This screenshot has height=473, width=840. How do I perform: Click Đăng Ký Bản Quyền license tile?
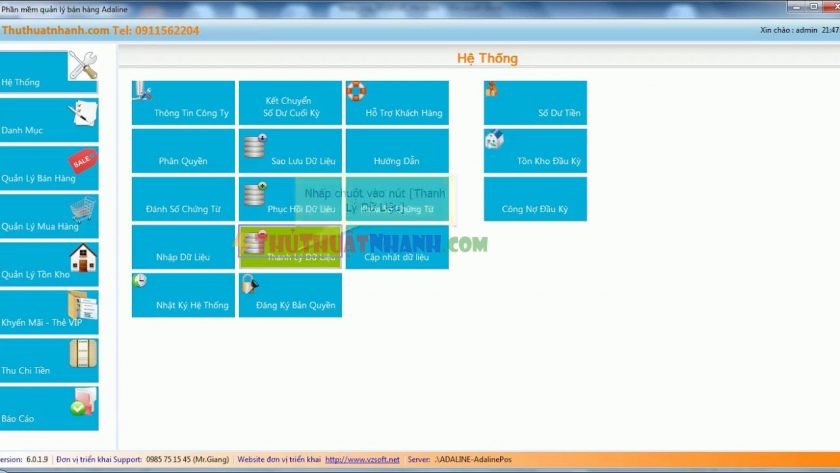coord(290,295)
